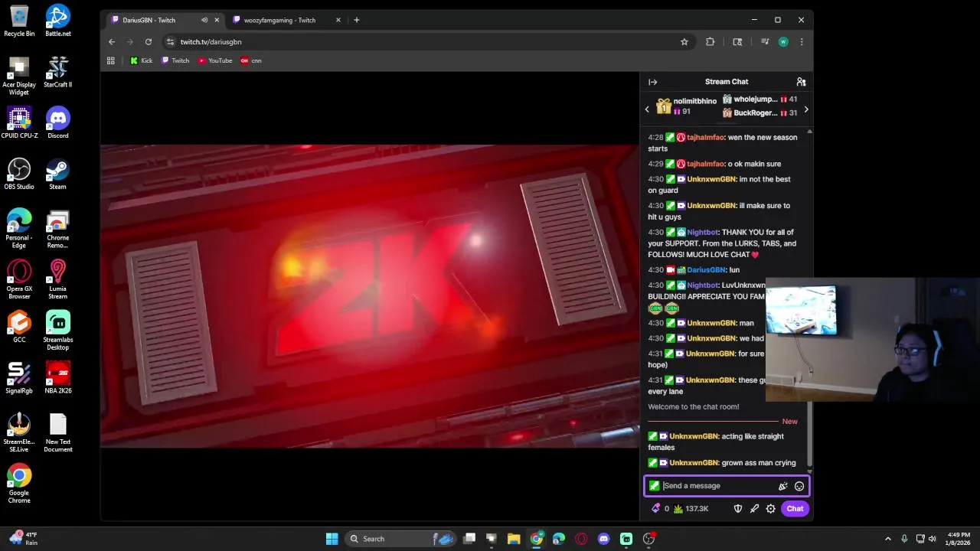Bookmark this page with the star icon
This screenshot has height=551, width=980.
coord(684,42)
